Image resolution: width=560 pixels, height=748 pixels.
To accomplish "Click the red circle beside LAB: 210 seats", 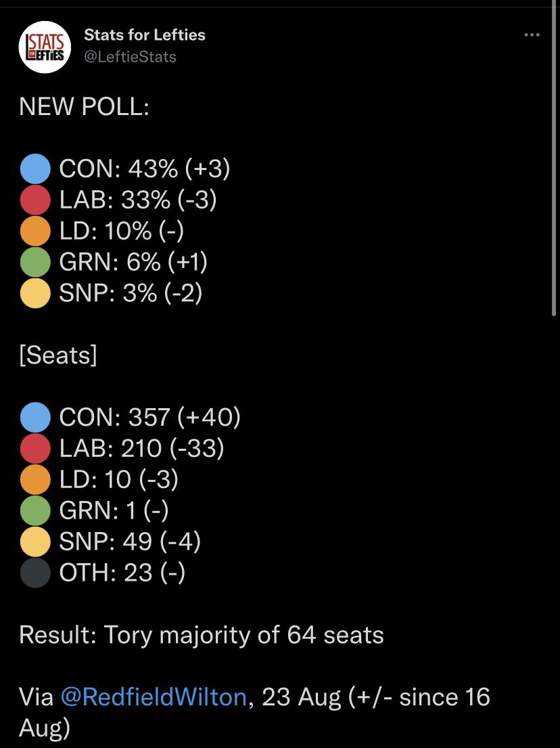I will [35, 448].
